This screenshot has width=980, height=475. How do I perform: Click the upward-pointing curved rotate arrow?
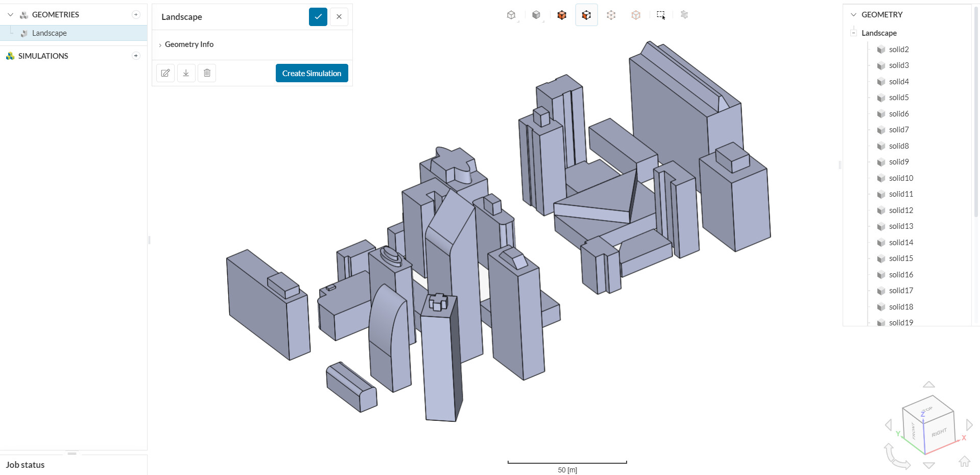889,452
